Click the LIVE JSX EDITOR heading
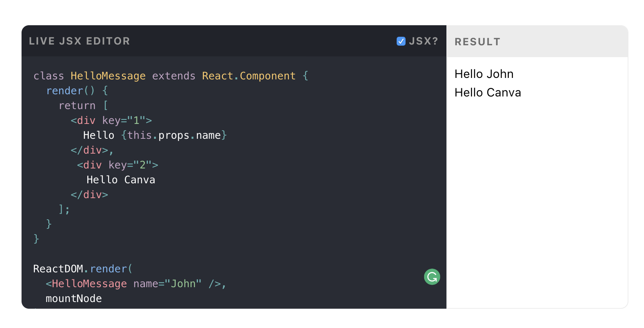644x328 pixels. [x=79, y=41]
